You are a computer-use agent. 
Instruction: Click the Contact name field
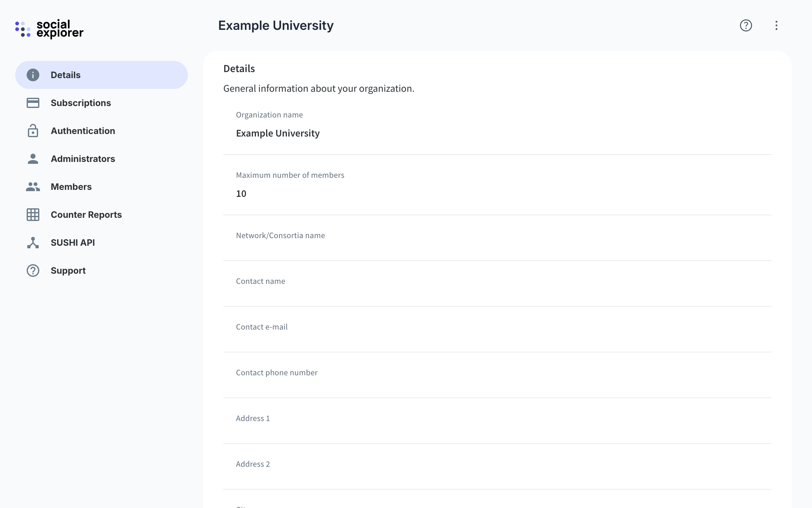tap(497, 284)
